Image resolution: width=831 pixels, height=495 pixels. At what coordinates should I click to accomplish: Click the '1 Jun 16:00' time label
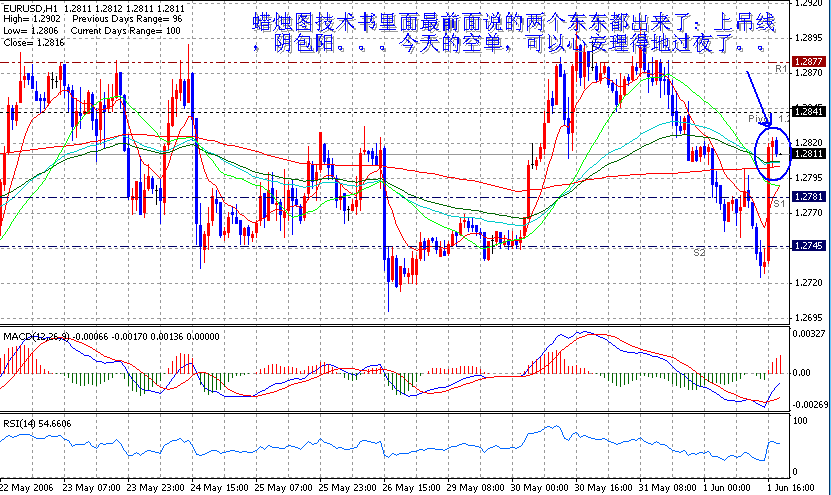790,488
